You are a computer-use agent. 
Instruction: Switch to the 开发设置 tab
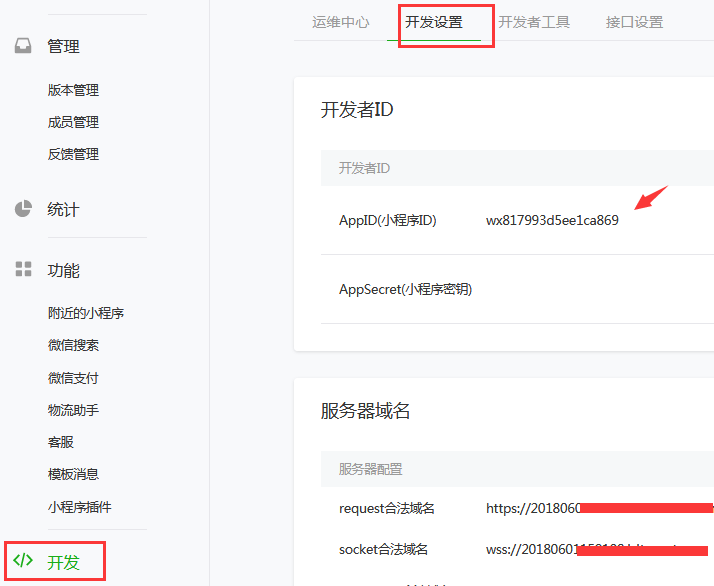point(434,22)
